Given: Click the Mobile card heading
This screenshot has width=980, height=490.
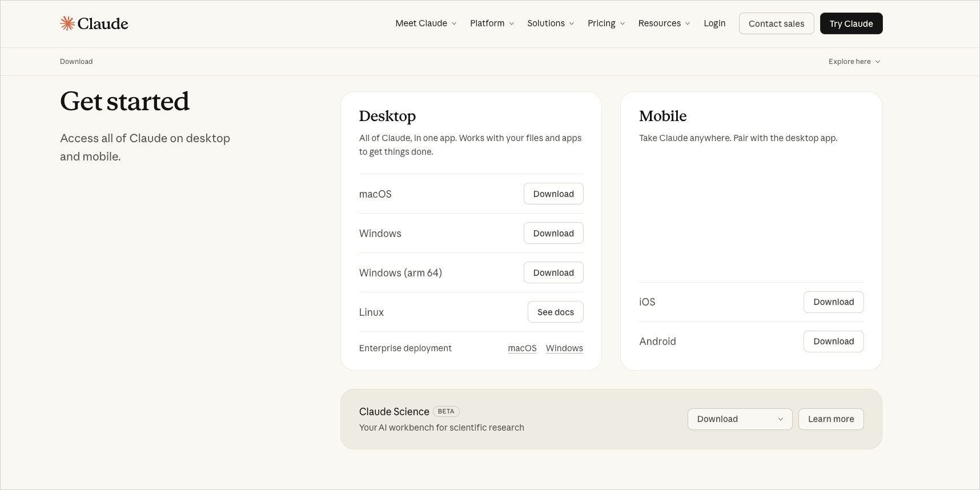Looking at the screenshot, I should pyautogui.click(x=662, y=116).
